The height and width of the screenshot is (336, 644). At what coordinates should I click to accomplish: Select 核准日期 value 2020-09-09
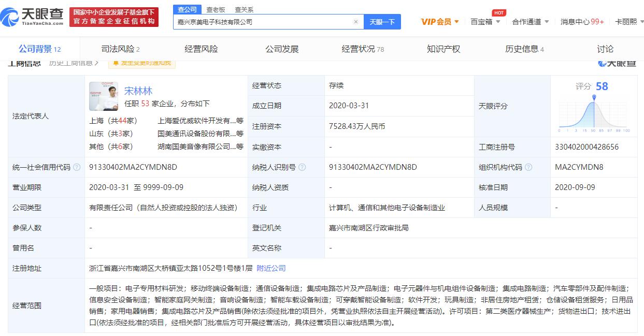[x=575, y=187]
